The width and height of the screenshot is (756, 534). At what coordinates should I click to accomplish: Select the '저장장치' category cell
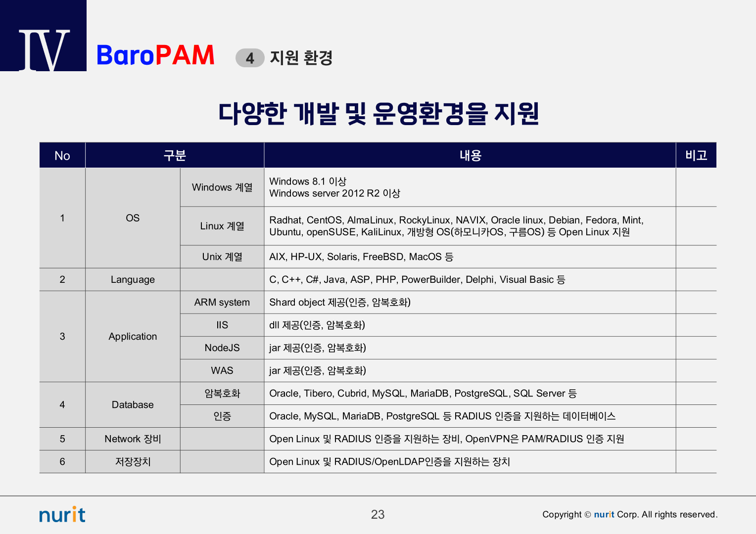133,461
